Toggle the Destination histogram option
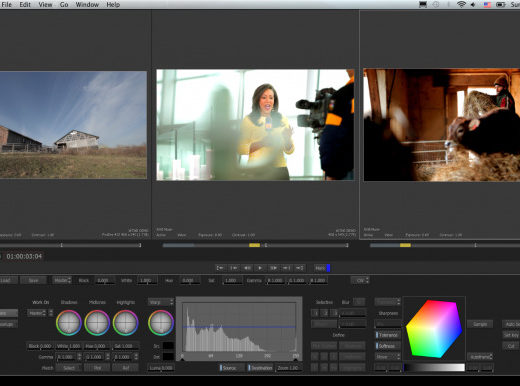 [x=261, y=368]
